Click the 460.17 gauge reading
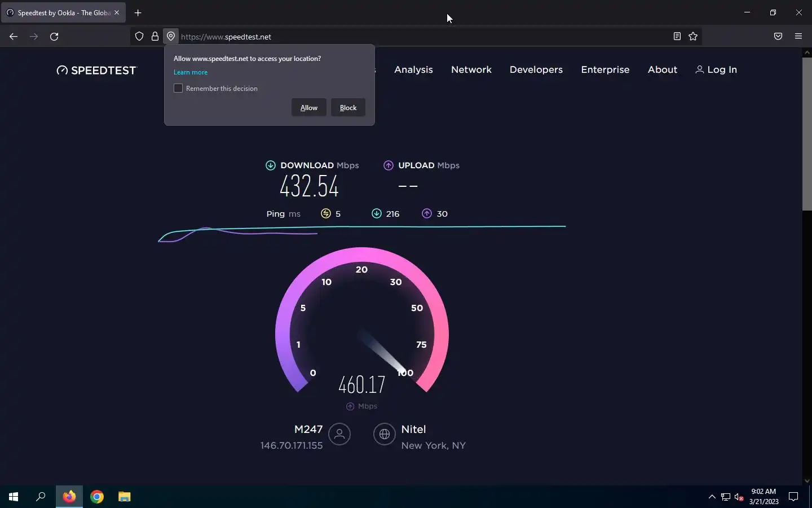812x508 pixels. point(361,385)
